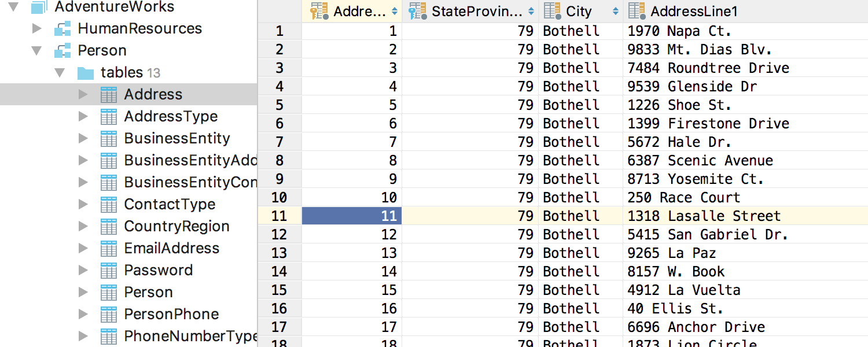868x347 pixels.
Task: Click the HumanResources schema icon
Action: pyautogui.click(x=62, y=28)
